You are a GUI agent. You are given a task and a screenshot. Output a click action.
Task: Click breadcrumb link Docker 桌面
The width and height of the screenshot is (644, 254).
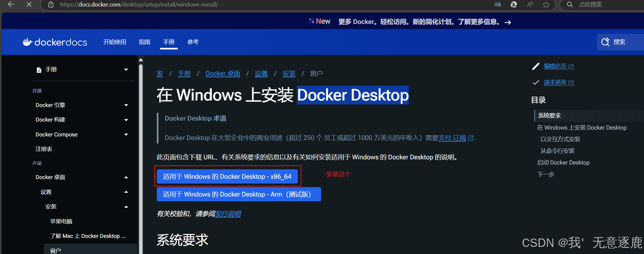223,74
